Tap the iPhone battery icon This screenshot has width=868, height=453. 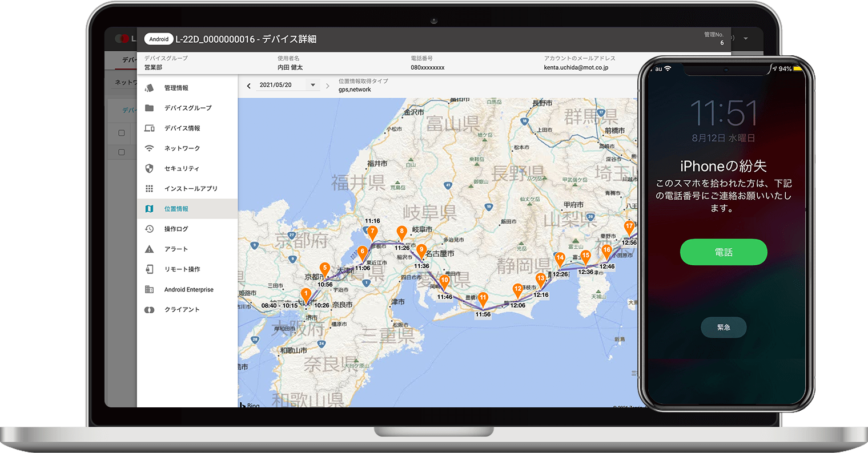tap(798, 68)
